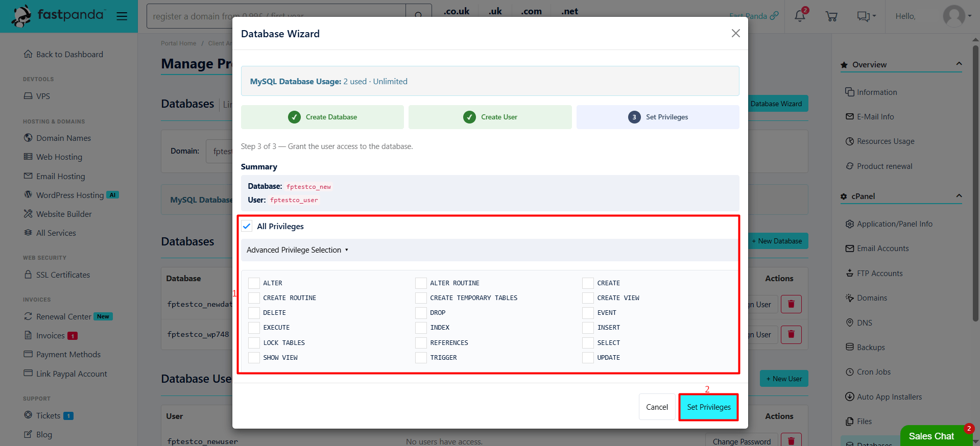Check the UPDATE privilege checkbox
980x446 pixels.
coord(588,358)
